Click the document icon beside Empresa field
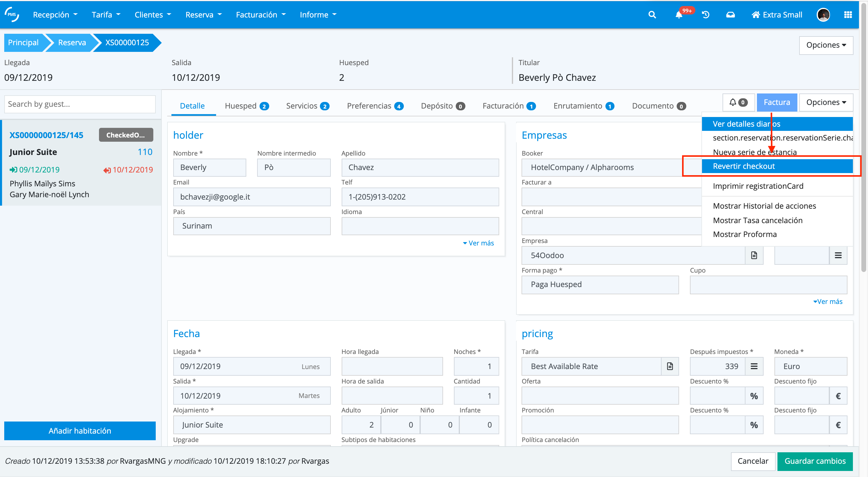The width and height of the screenshot is (868, 477). pos(754,255)
